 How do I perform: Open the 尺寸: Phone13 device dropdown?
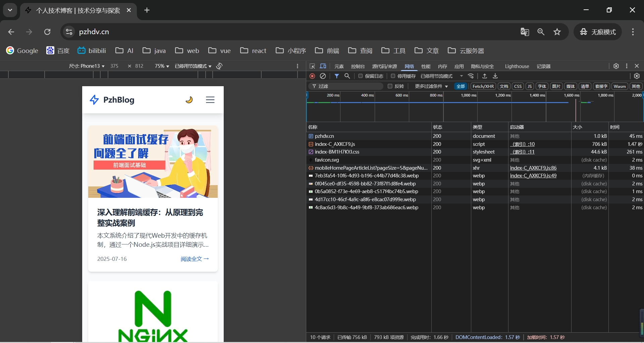coord(87,66)
